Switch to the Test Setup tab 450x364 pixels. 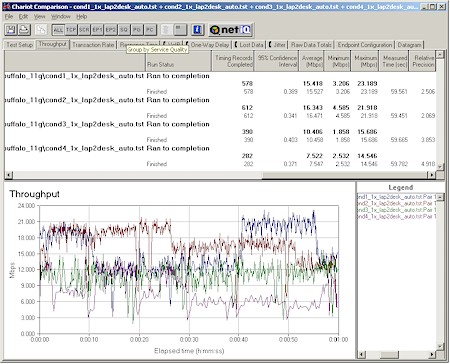[x=20, y=45]
